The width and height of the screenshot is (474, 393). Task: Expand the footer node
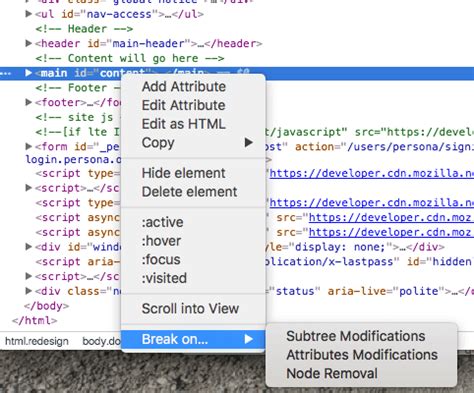(29, 102)
